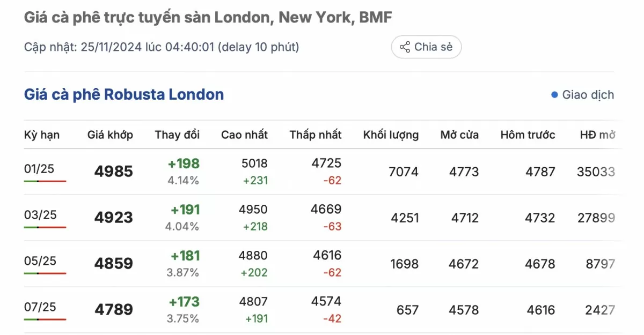Click the Cao nhất column header

tap(244, 135)
